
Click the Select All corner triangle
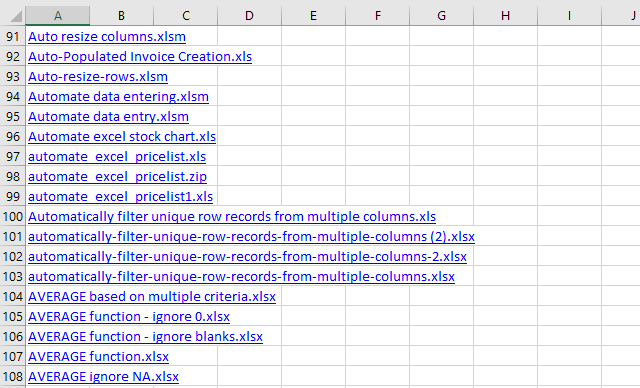point(16,16)
